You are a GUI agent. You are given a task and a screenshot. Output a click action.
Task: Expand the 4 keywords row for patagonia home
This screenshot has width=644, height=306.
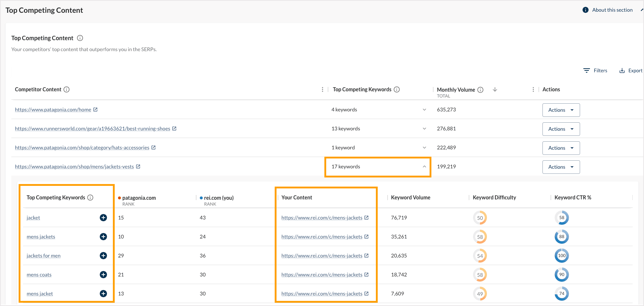424,110
